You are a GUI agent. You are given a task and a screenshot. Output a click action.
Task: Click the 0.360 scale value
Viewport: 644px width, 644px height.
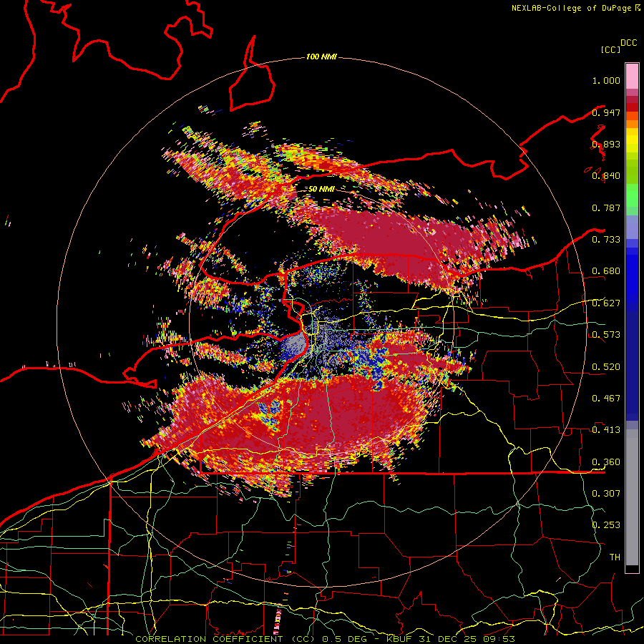click(606, 462)
